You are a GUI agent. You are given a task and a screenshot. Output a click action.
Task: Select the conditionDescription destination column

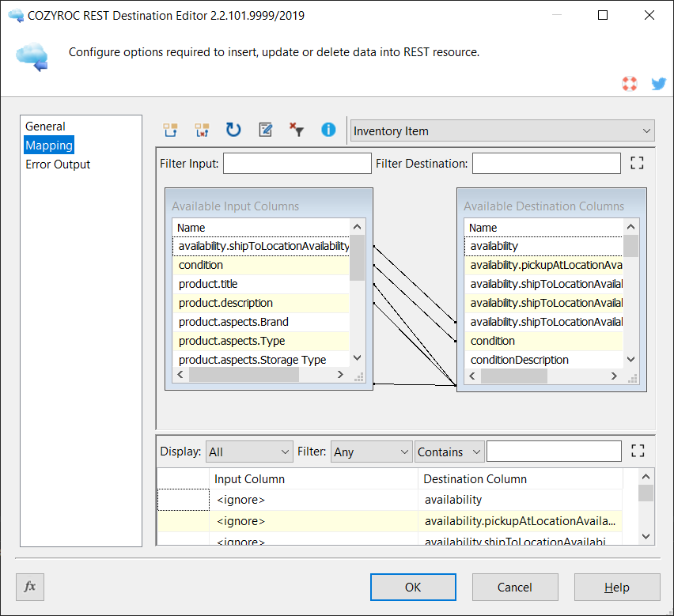coord(543,360)
